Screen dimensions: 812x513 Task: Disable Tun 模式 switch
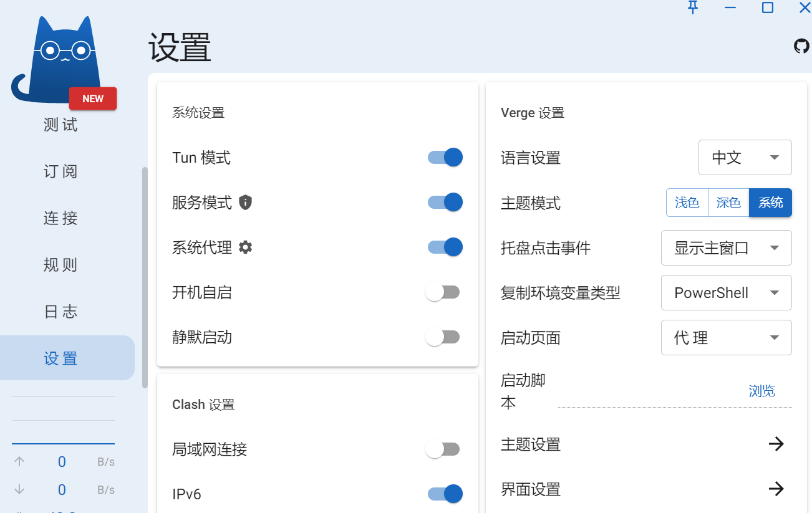(x=445, y=158)
